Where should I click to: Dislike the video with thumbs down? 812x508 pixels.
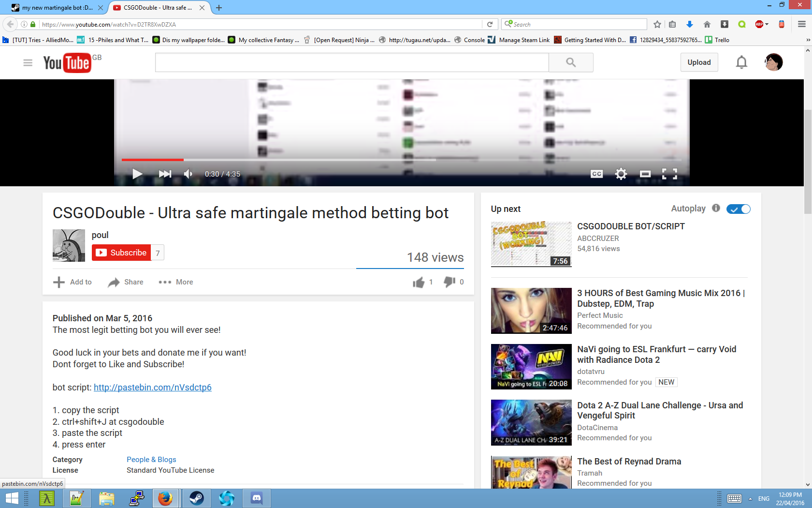tap(449, 282)
